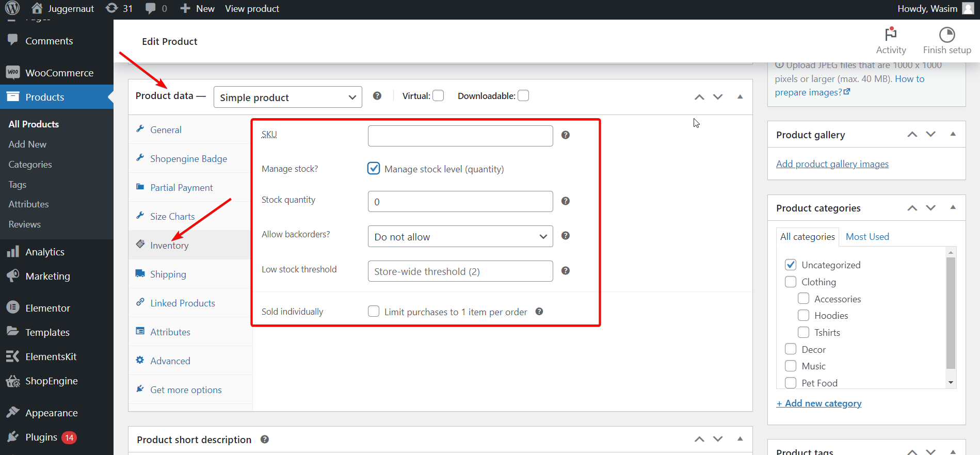Check the Accessories category
The height and width of the screenshot is (455, 980).
click(x=804, y=299)
